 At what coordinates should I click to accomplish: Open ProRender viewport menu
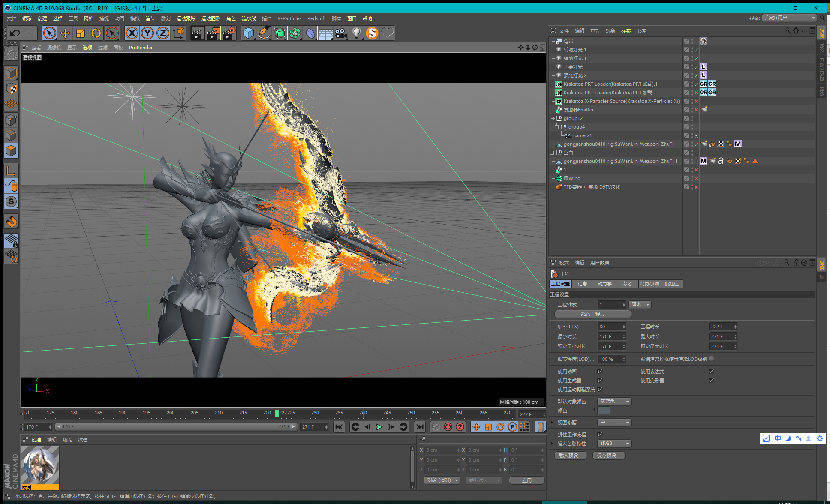click(x=141, y=48)
